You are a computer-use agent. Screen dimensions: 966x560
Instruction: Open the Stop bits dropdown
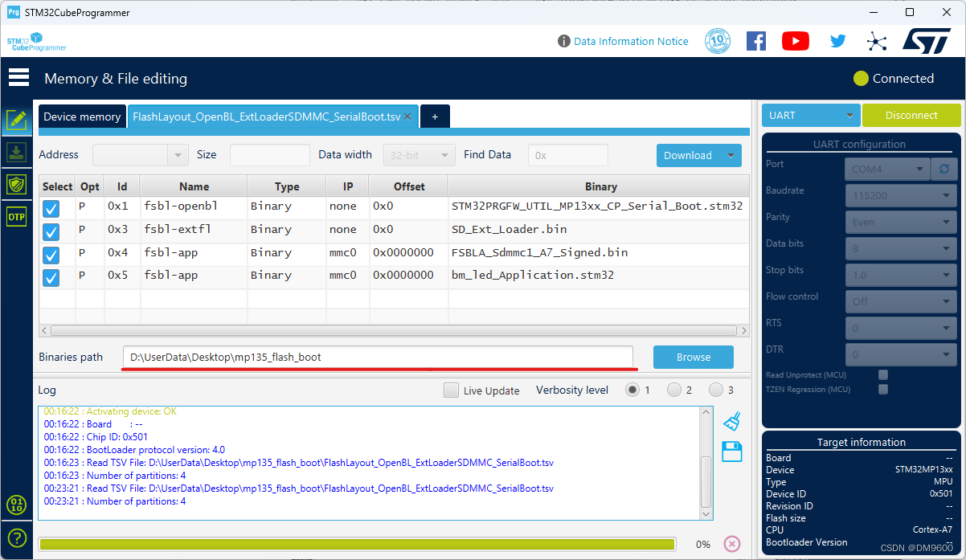point(900,275)
